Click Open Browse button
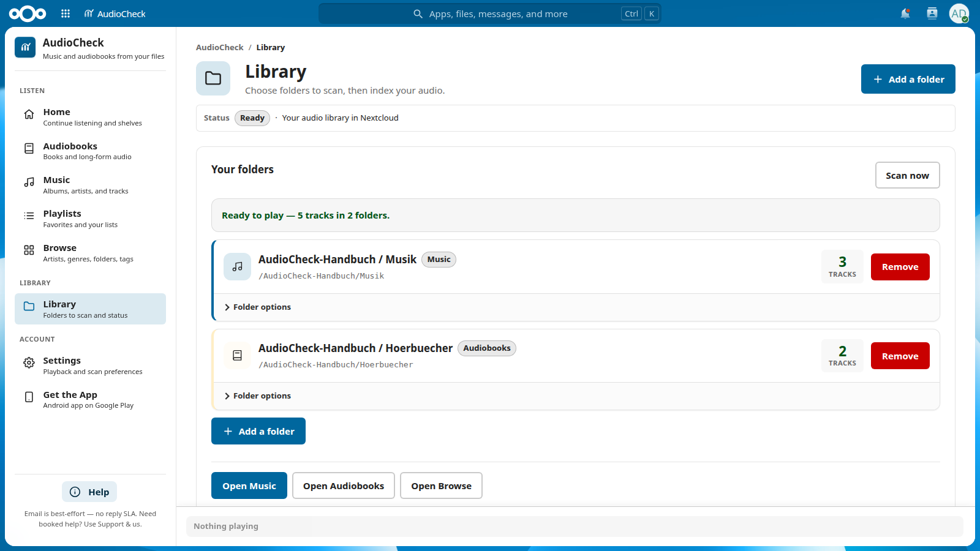This screenshot has height=551, width=980. [x=441, y=485]
